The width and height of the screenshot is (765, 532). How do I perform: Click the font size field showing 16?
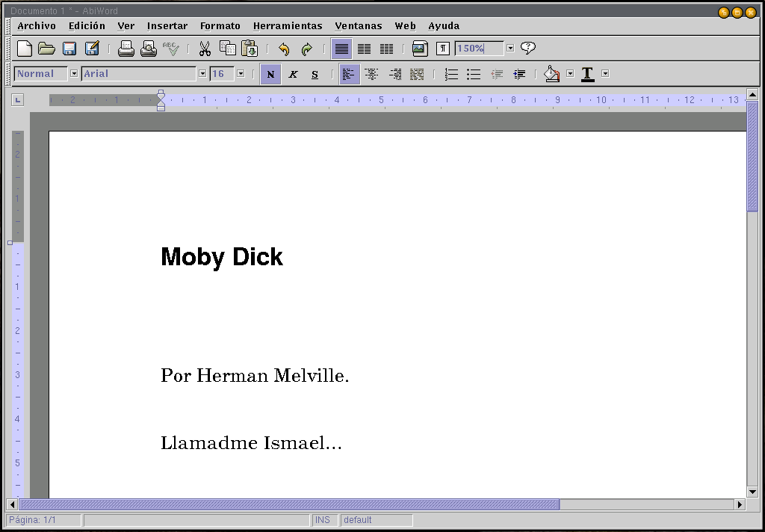click(222, 74)
